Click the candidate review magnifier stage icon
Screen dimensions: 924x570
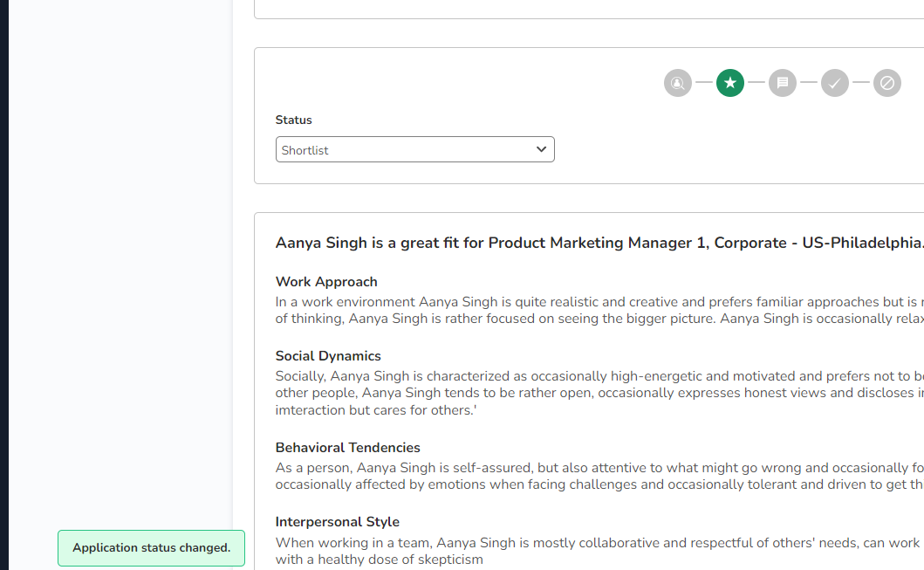pos(678,83)
